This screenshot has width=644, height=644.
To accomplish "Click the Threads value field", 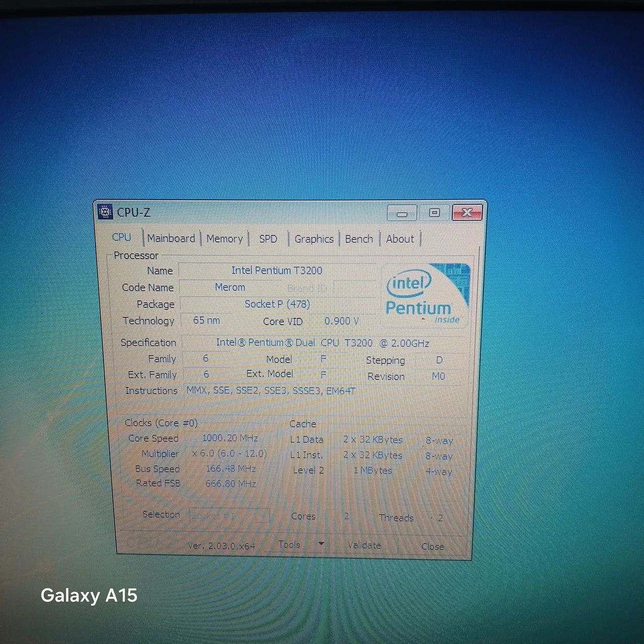I will [440, 518].
